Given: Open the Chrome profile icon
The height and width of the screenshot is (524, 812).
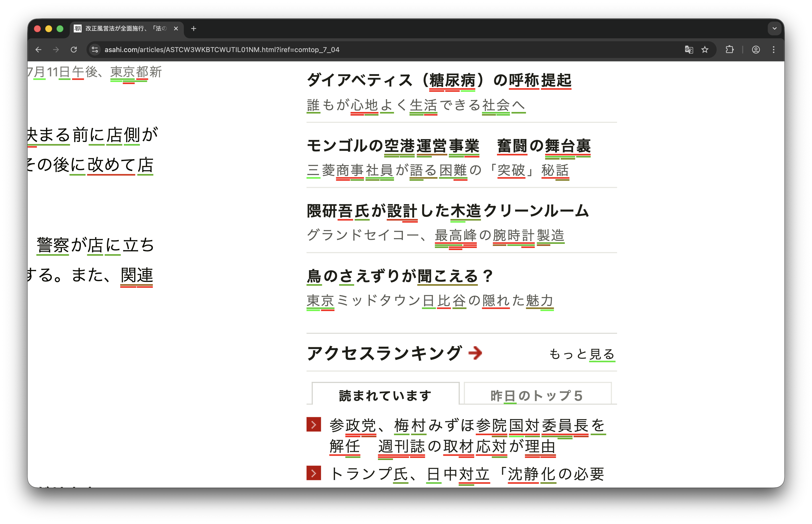Looking at the screenshot, I should (756, 50).
